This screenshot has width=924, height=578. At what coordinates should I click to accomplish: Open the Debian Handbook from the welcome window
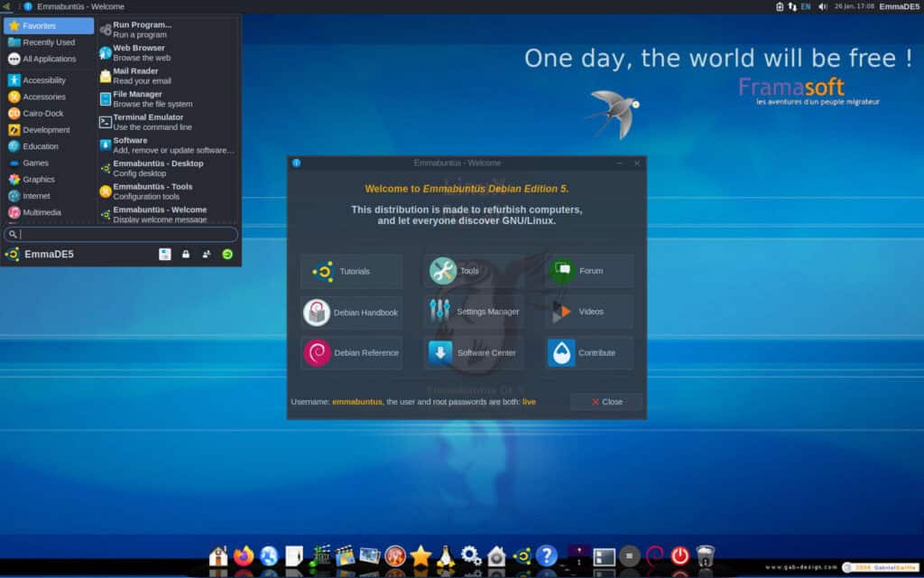(x=351, y=312)
